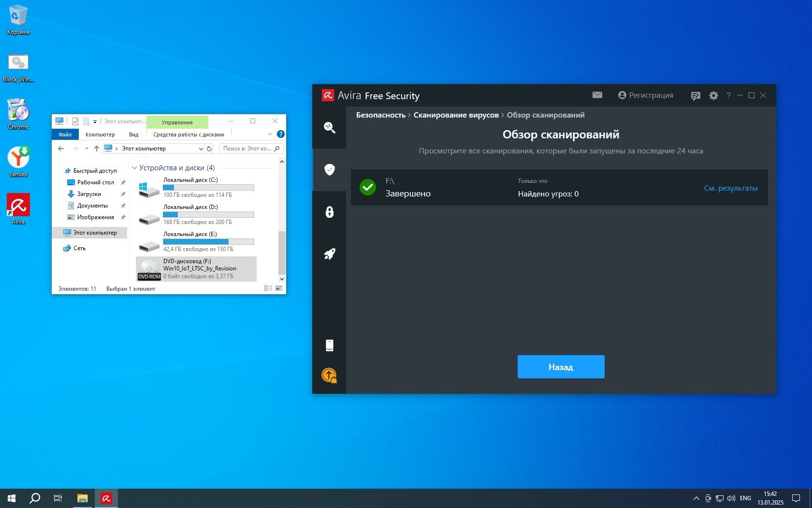Image resolution: width=812 pixels, height=508 pixels.
Task: Click the Назад button
Action: tap(561, 367)
